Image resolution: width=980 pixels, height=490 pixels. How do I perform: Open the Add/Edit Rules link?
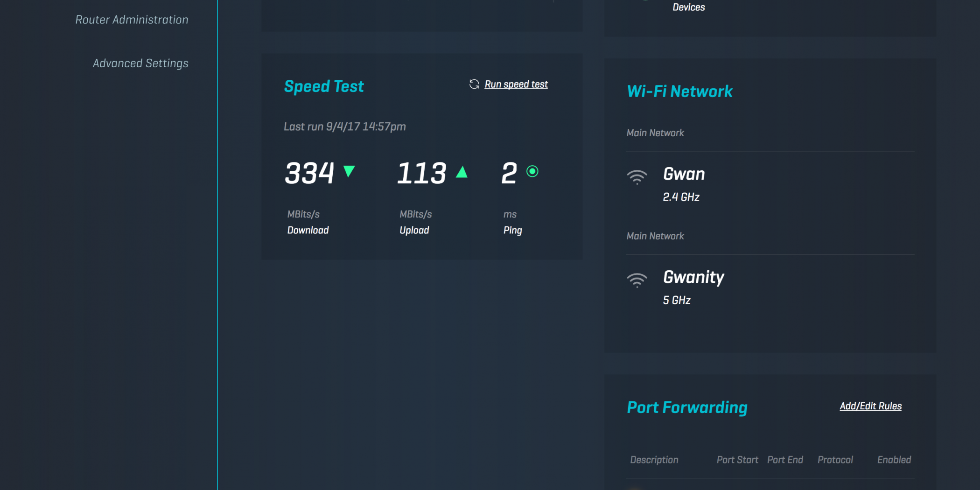870,406
